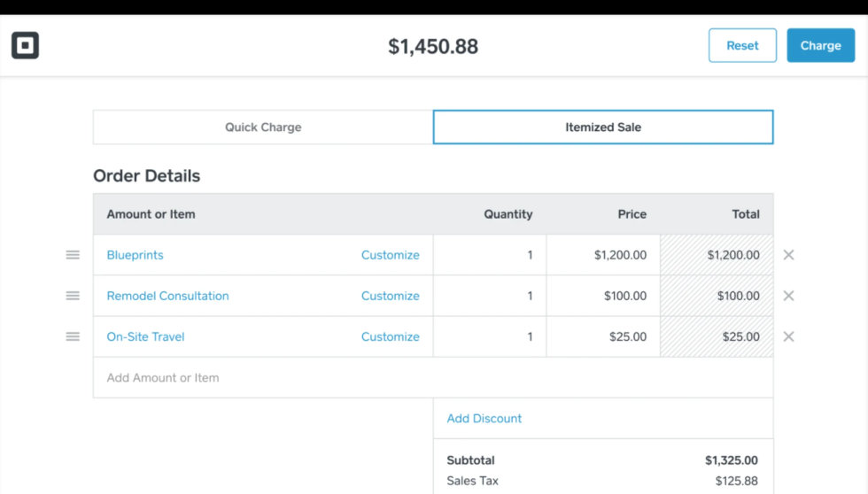Viewport: 868px width, 494px height.
Task: Remove the Remodel Consultation line item
Action: click(x=788, y=296)
